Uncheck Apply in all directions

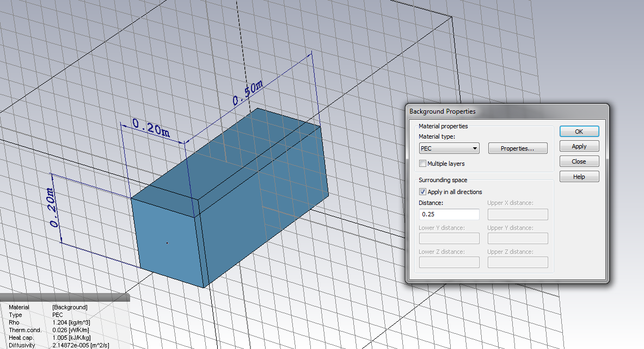click(422, 192)
